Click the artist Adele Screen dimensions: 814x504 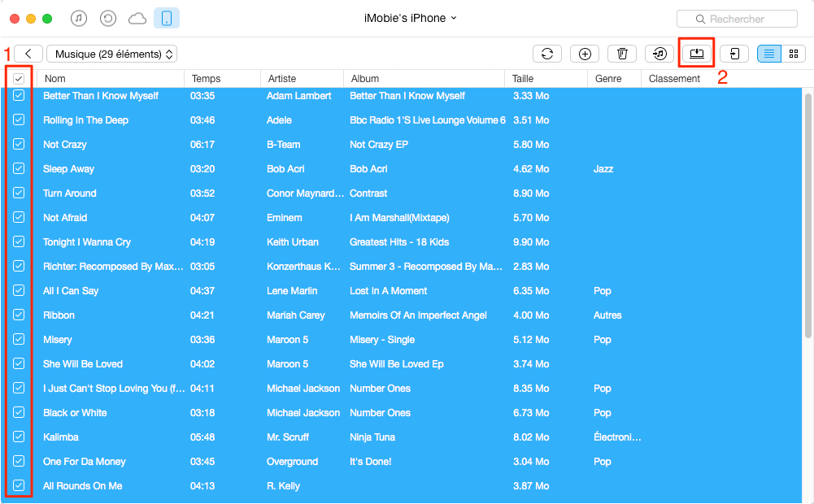279,119
